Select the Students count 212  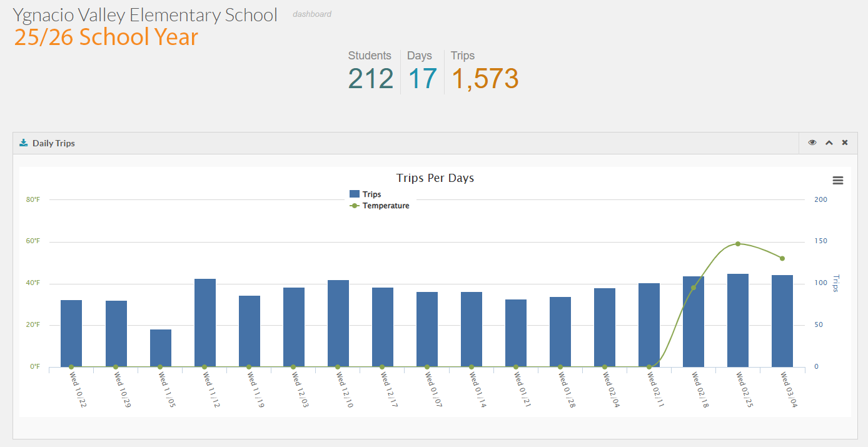coord(371,79)
